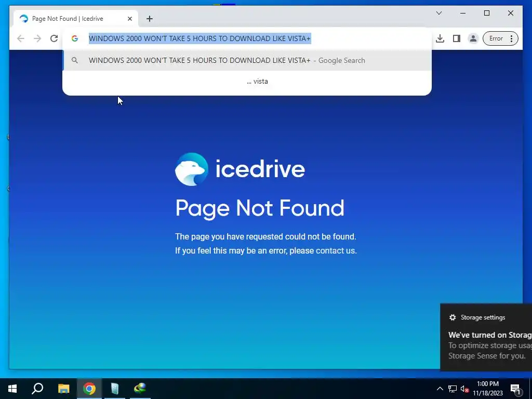Click the browser back arrow
532x399 pixels.
[21, 38]
